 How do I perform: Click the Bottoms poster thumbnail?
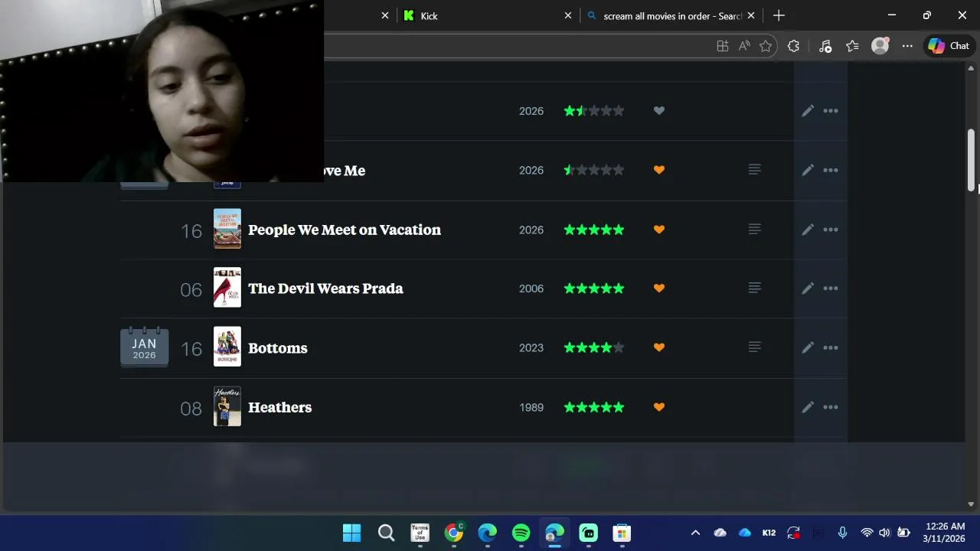coord(227,347)
